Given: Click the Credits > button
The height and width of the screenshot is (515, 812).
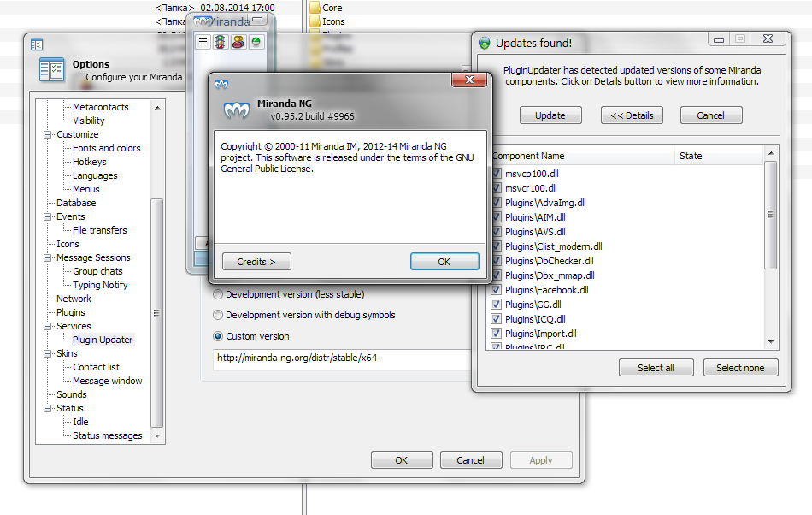Looking at the screenshot, I should [256, 262].
